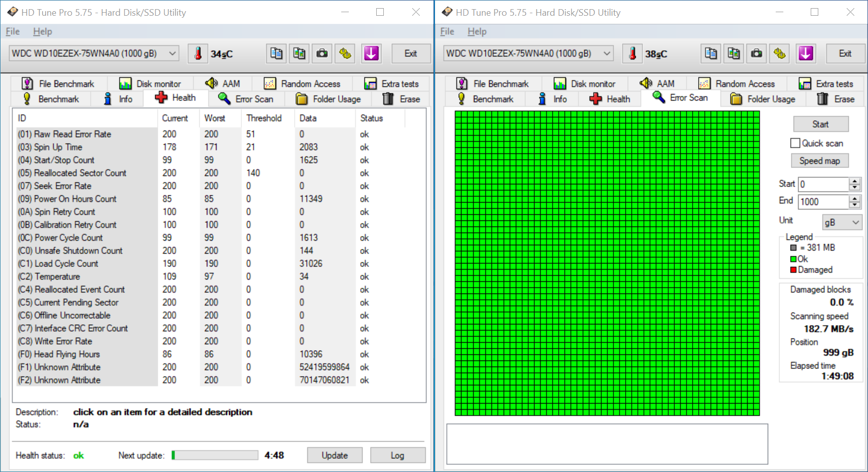Screen dimensions: 868x472
Task: Open Help menu in right window
Action: click(477, 31)
